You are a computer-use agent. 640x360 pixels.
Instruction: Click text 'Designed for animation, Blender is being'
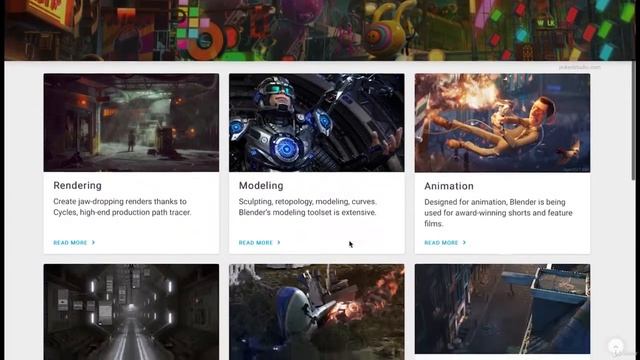click(x=495, y=202)
